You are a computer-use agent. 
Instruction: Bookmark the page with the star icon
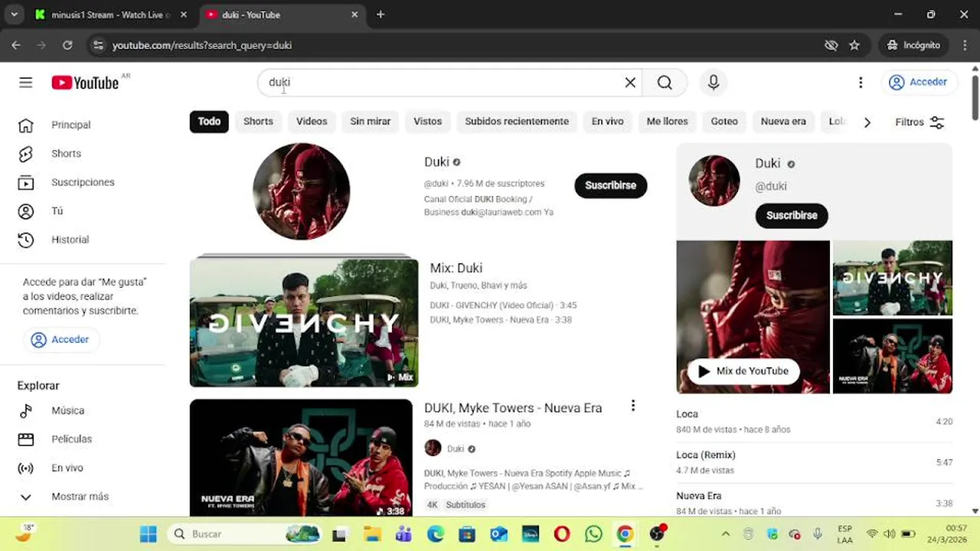854,45
